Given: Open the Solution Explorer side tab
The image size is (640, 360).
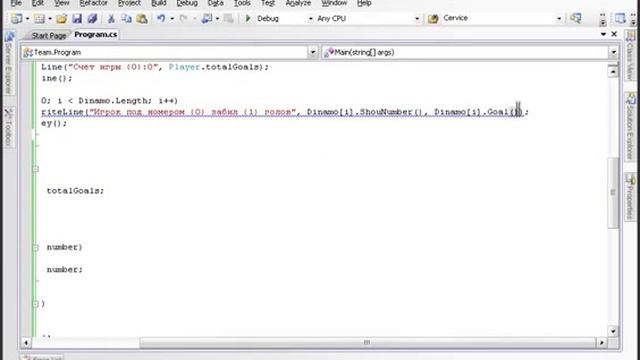Looking at the screenshot, I should [x=631, y=127].
